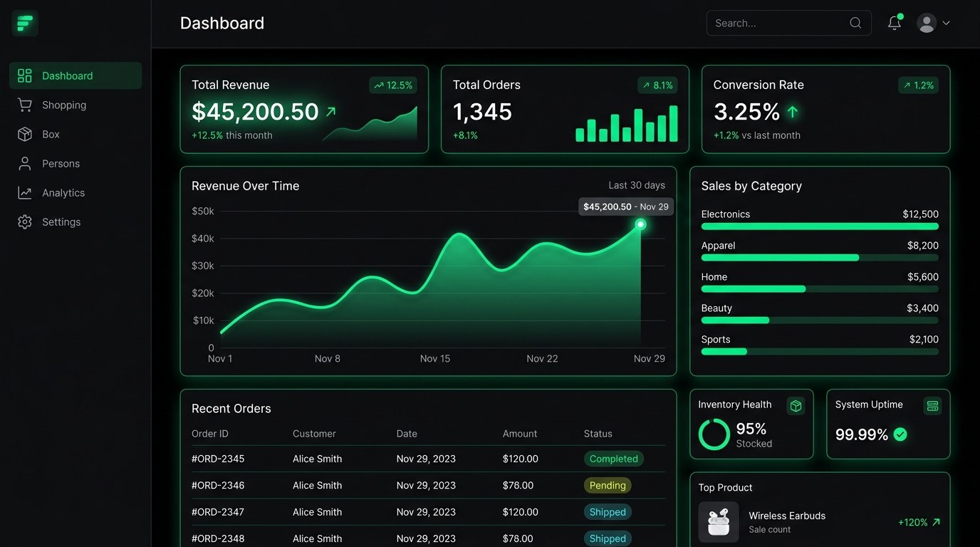Image resolution: width=980 pixels, height=547 pixels.
Task: Click the Shipped status for #ORD-2348
Action: click(608, 538)
